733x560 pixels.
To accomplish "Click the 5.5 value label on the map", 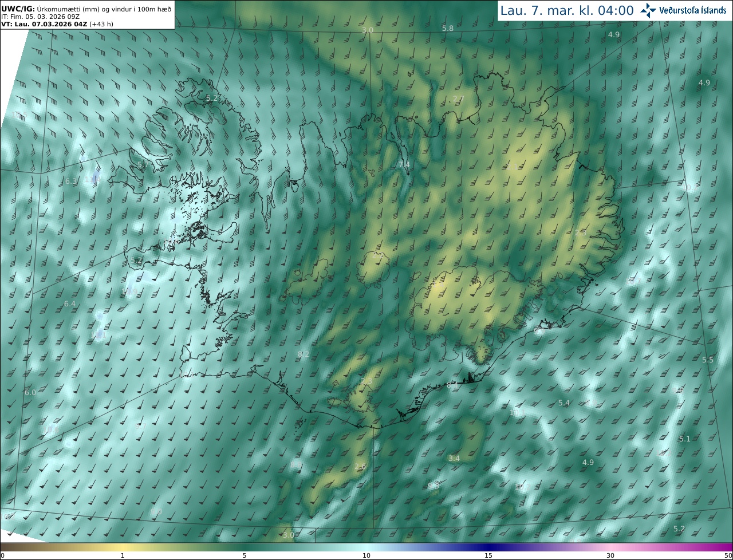I will (708, 360).
